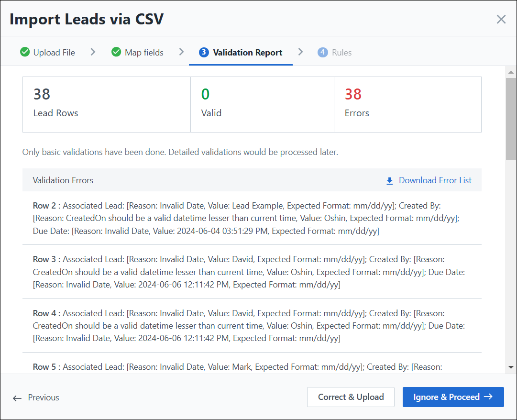
Task: Go to the Upload File step
Action: [47, 53]
